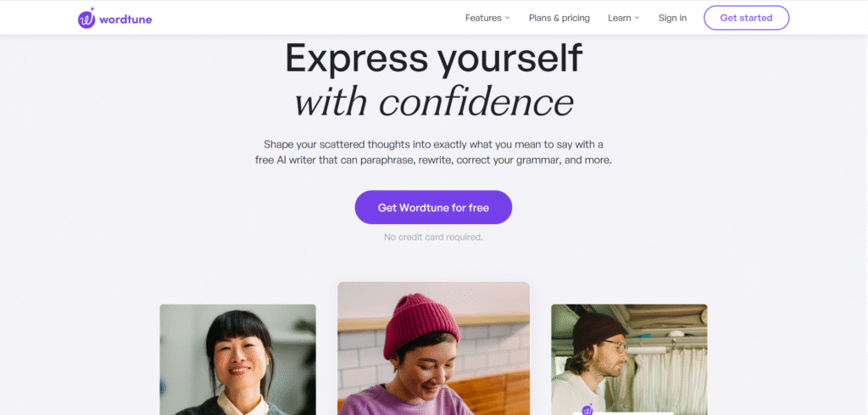The width and height of the screenshot is (868, 415).
Task: Open Plans & pricing page
Action: pyautogui.click(x=559, y=18)
